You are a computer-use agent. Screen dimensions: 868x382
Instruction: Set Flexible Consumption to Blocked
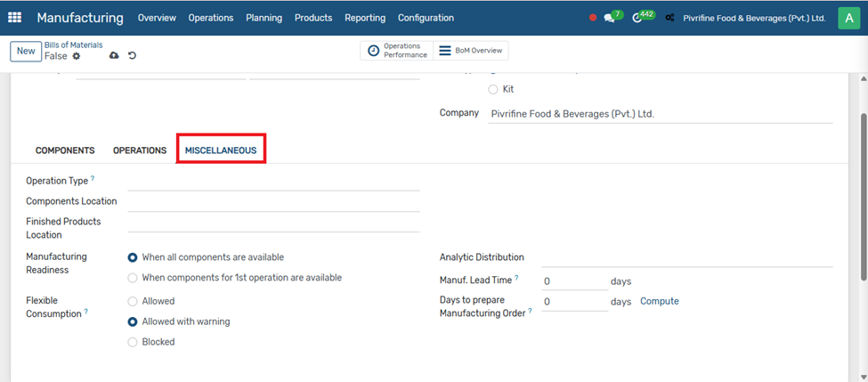(x=133, y=342)
